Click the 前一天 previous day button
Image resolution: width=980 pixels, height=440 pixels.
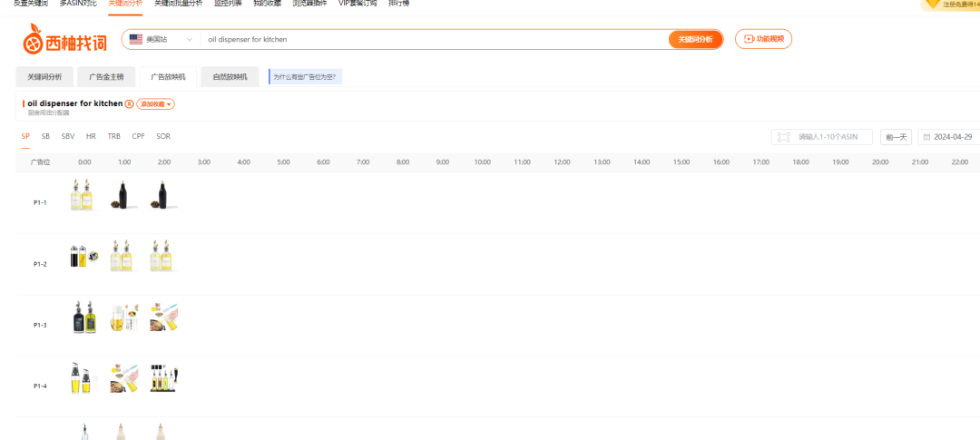click(x=896, y=137)
